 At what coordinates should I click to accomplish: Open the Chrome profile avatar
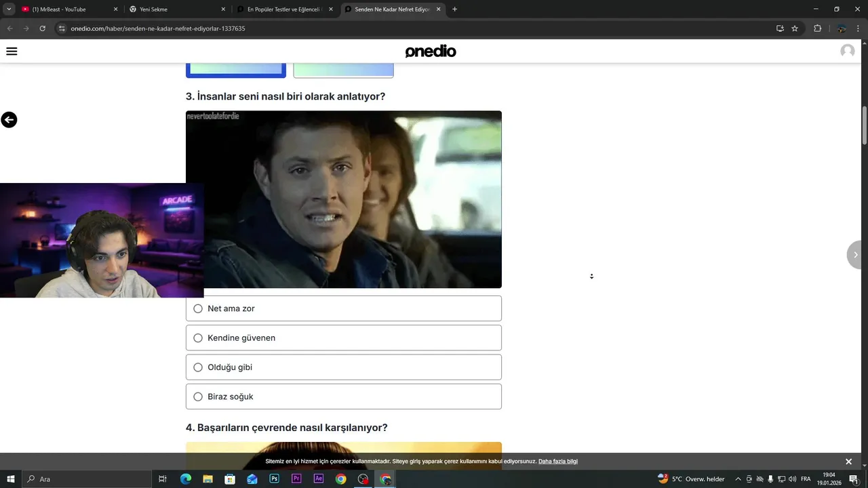[842, 28]
